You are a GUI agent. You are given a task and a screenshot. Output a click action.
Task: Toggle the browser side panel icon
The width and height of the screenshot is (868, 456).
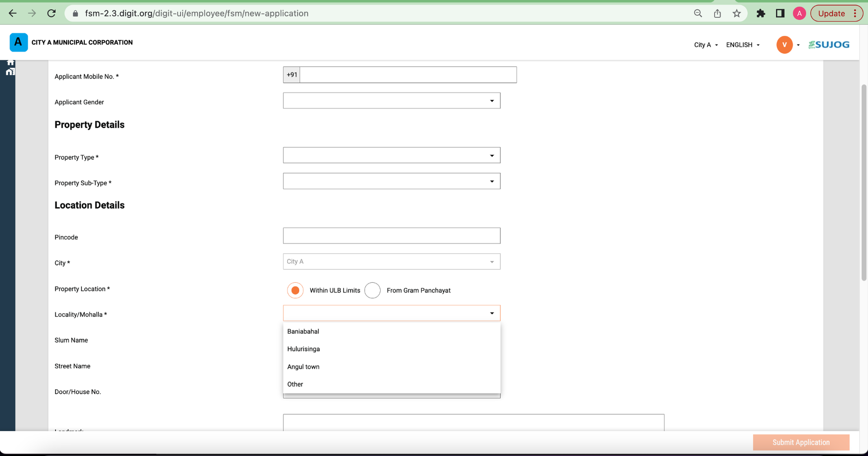(780, 13)
